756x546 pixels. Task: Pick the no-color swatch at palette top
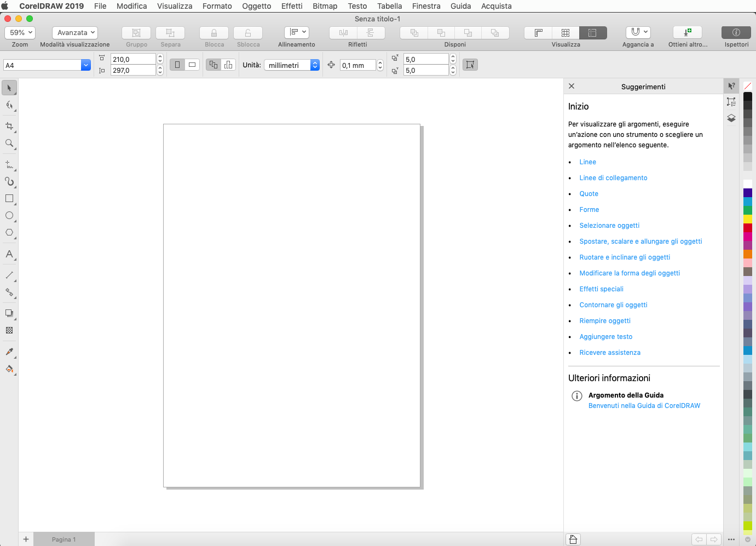click(748, 86)
